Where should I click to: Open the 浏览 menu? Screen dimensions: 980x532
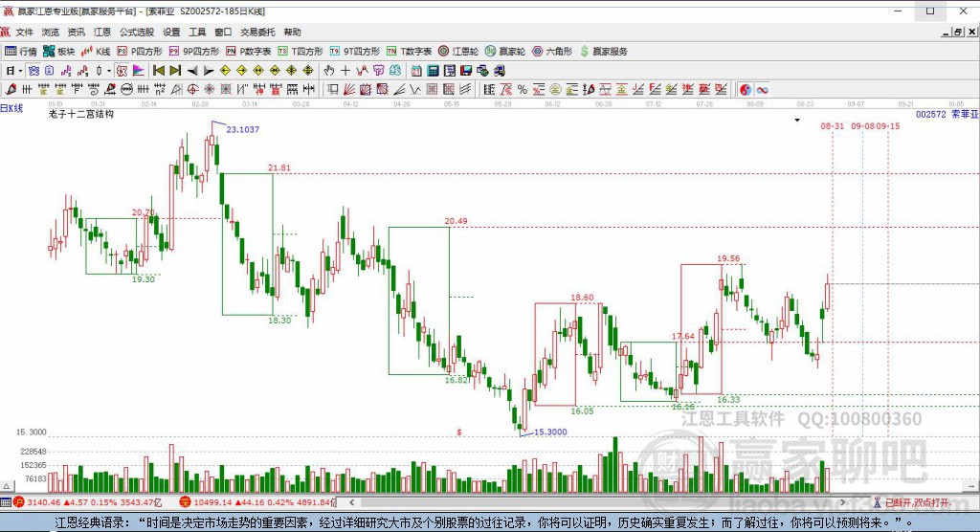point(50,32)
